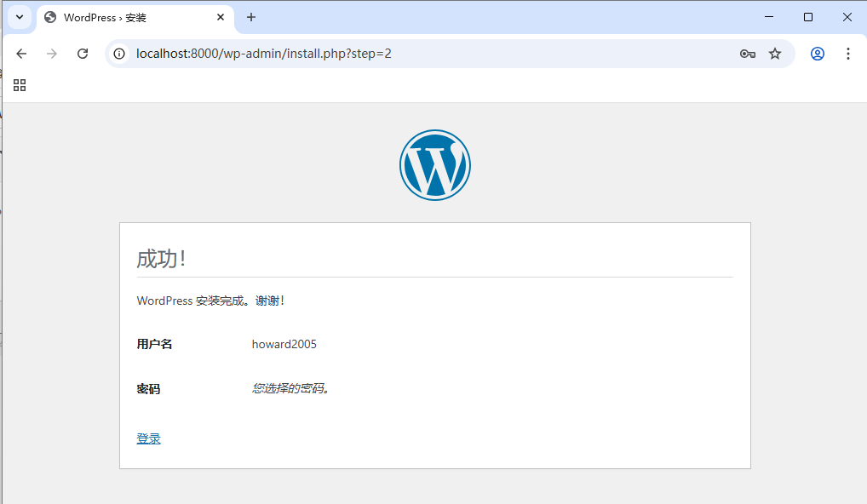Image resolution: width=867 pixels, height=504 pixels.
Task: Select the WordPress › 安装 tab
Action: [135, 17]
